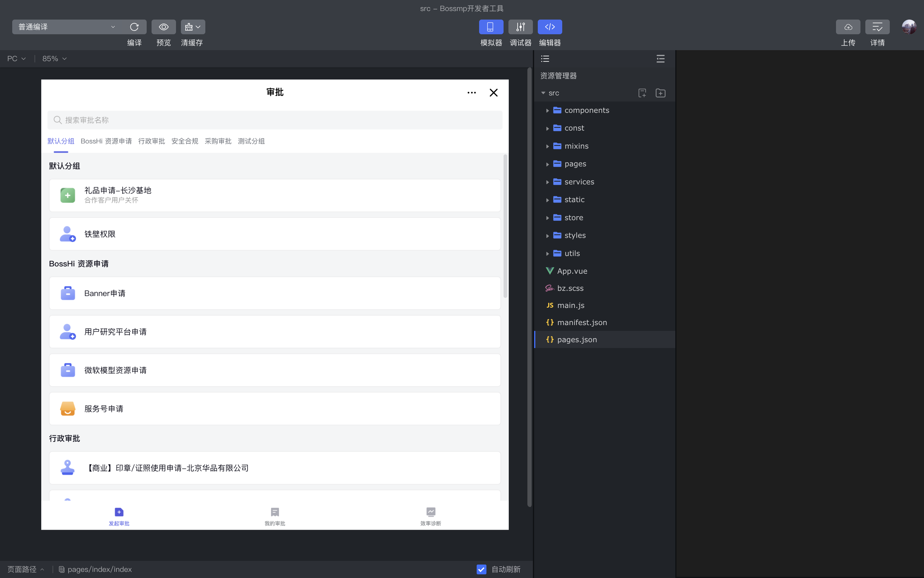Expand the pages folder
This screenshot has width=924, height=578.
(x=547, y=164)
